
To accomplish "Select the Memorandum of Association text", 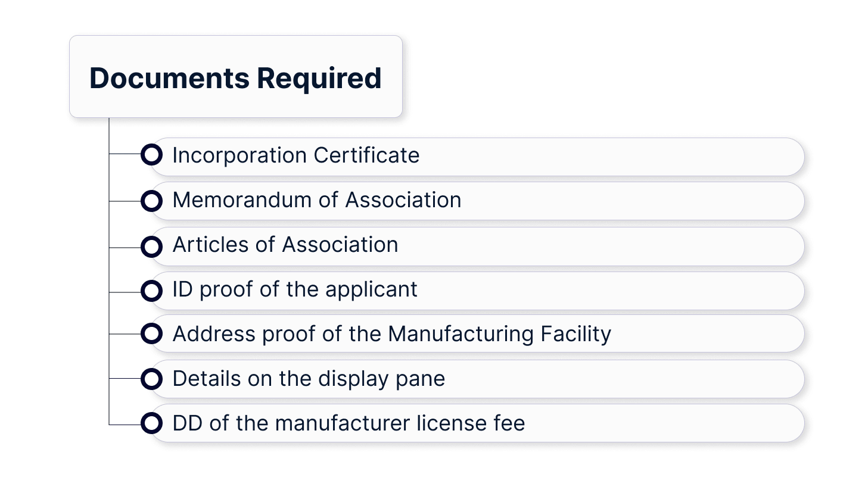I will point(316,200).
